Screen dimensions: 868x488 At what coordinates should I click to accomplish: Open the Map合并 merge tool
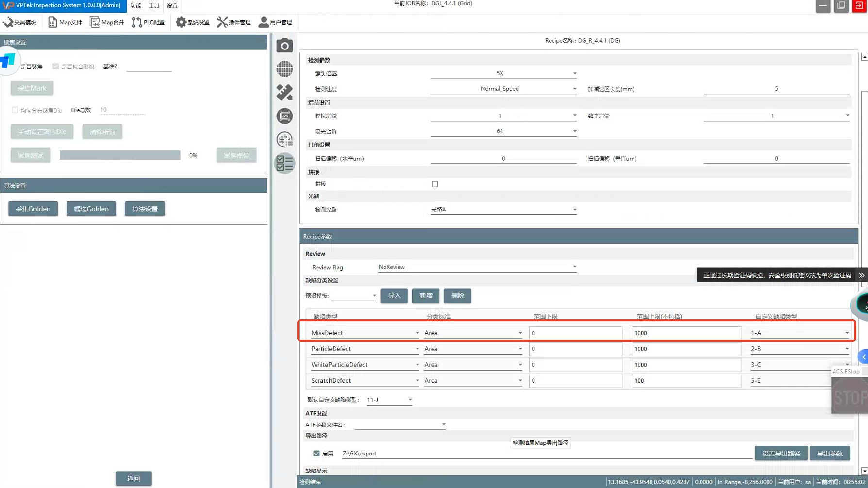[x=107, y=22]
